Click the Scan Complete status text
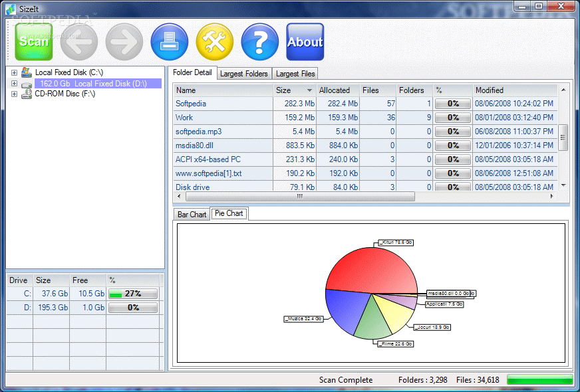This screenshot has height=392, width=580. (346, 380)
